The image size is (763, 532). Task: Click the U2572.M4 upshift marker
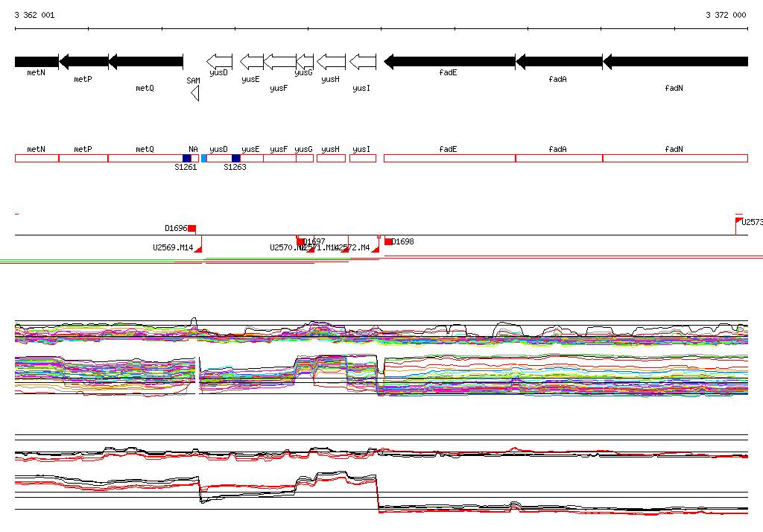click(x=376, y=249)
